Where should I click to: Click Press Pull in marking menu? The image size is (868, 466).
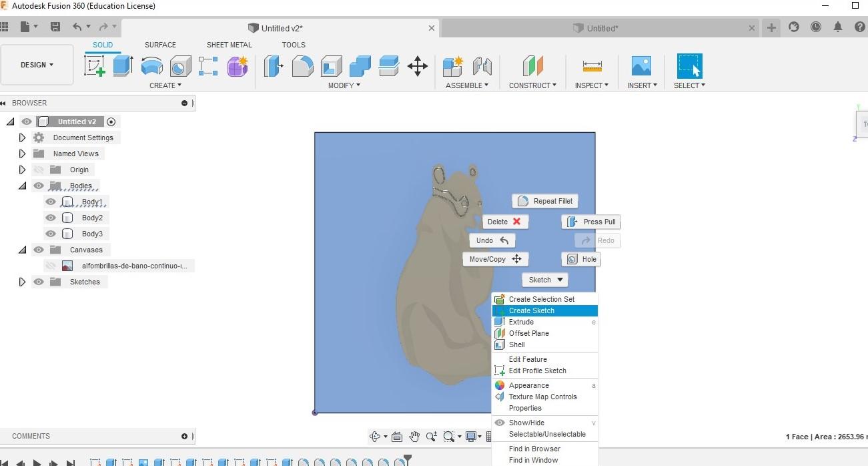(x=592, y=222)
